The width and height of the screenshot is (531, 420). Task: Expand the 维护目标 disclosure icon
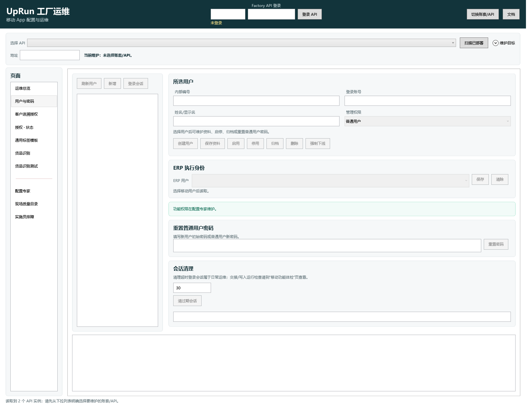[495, 43]
